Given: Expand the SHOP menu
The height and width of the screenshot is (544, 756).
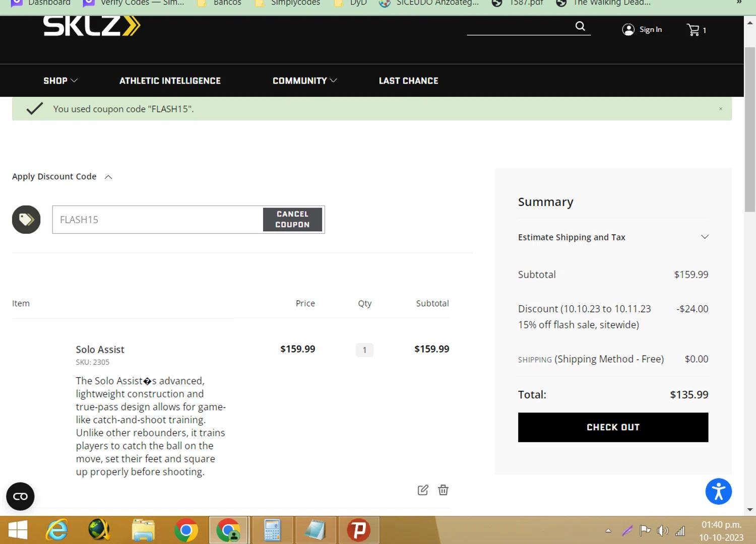Looking at the screenshot, I should coord(60,81).
